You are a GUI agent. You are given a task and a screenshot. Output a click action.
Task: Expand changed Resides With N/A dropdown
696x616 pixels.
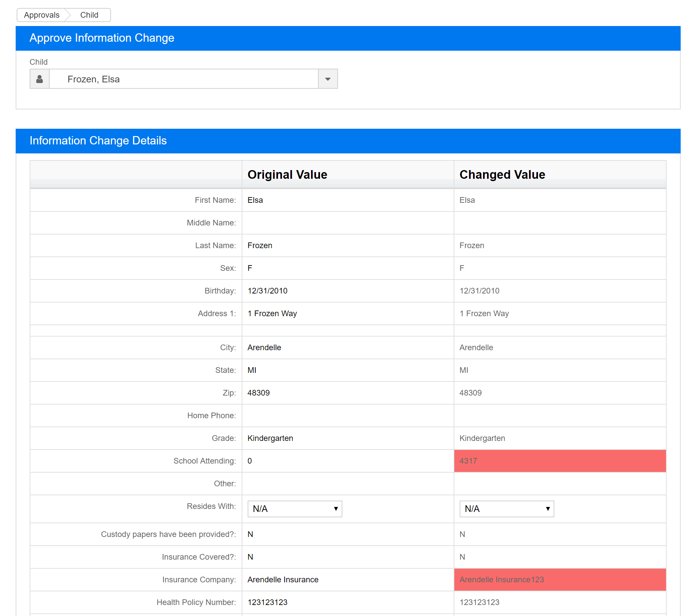tap(506, 509)
